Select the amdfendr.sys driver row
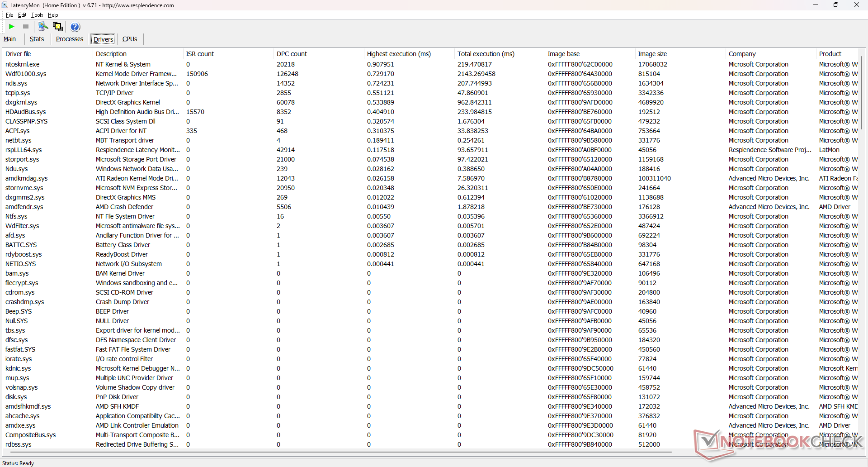 coord(431,207)
